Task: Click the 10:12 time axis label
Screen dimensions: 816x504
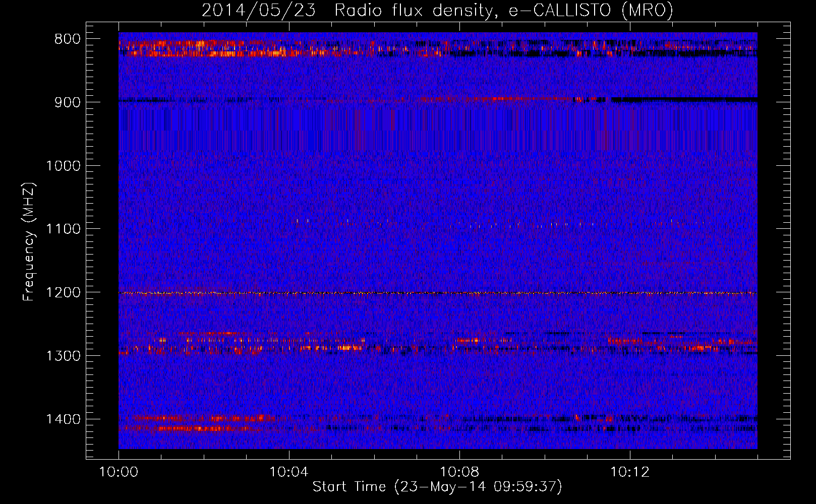Action: (x=630, y=472)
